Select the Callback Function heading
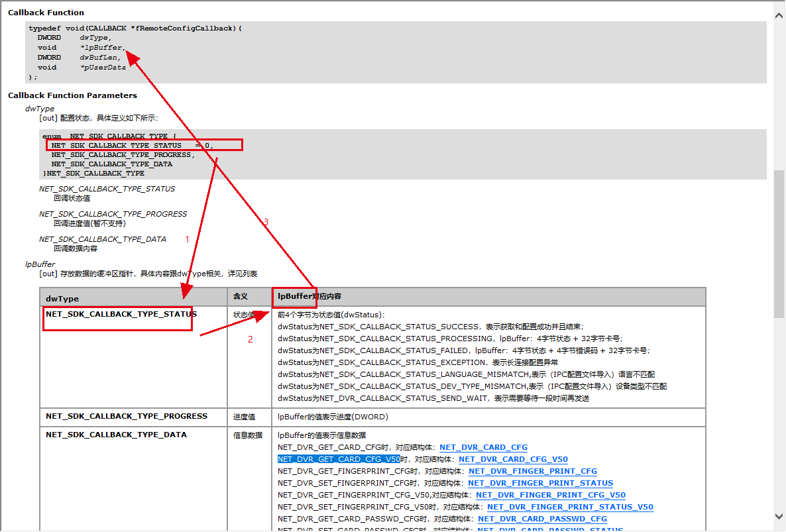 click(45, 12)
